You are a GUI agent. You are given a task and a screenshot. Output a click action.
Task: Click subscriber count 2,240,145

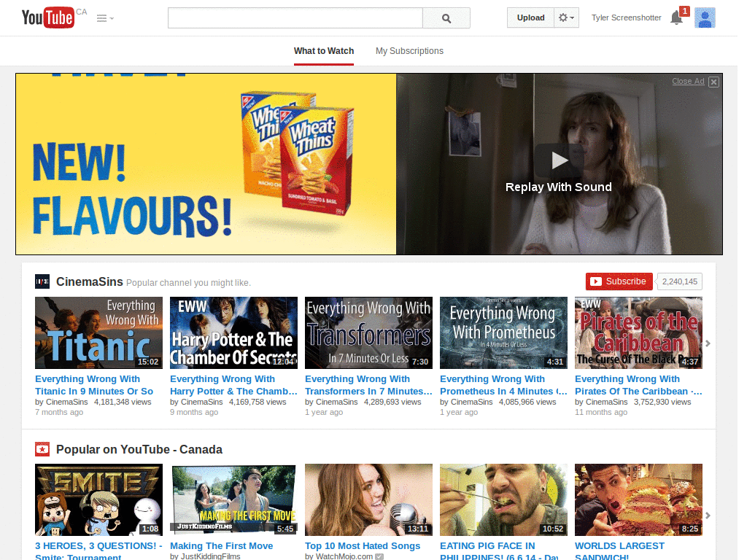point(679,281)
